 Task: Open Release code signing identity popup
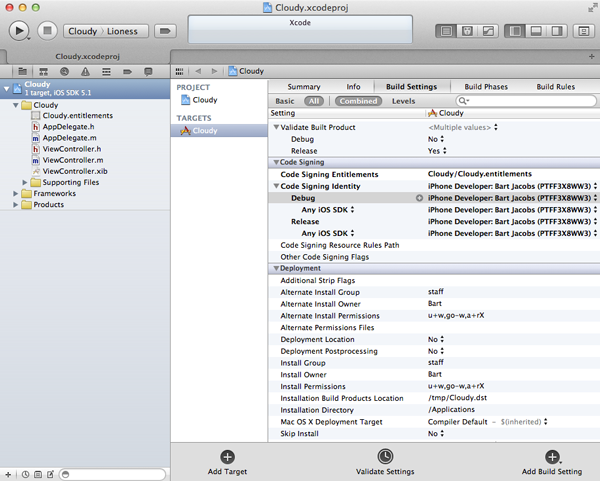pos(512,222)
